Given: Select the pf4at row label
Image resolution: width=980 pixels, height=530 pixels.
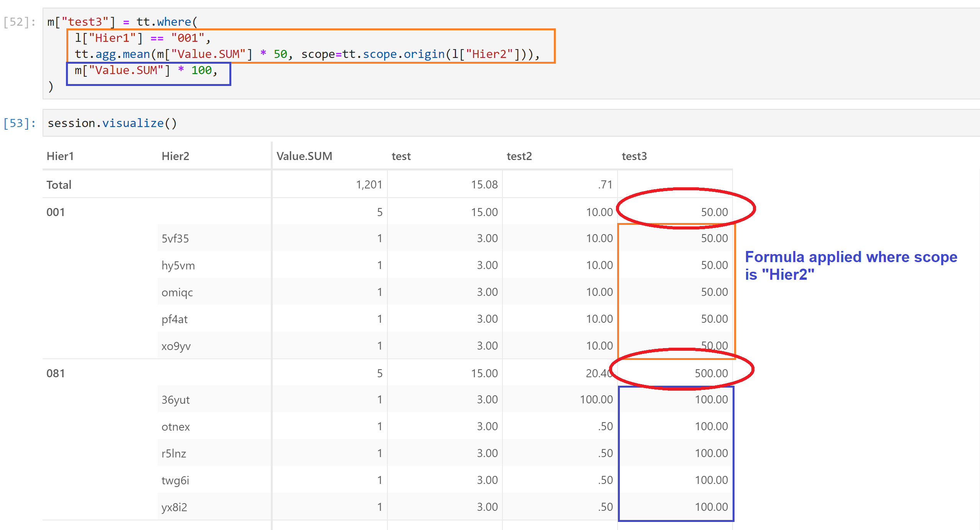Looking at the screenshot, I should (x=174, y=319).
